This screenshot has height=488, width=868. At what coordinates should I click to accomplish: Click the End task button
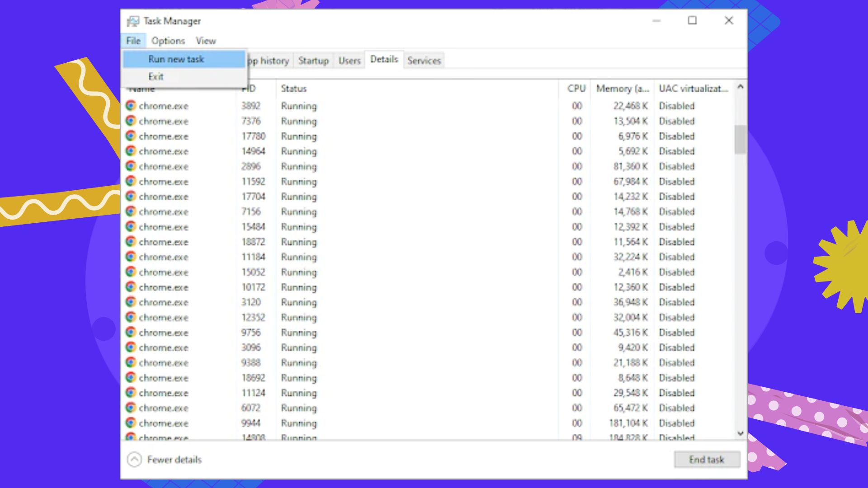[707, 460]
